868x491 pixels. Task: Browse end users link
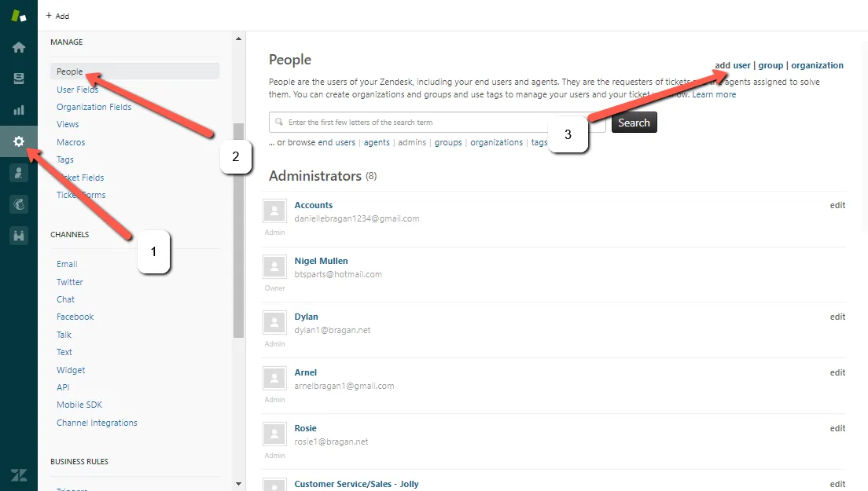336,143
